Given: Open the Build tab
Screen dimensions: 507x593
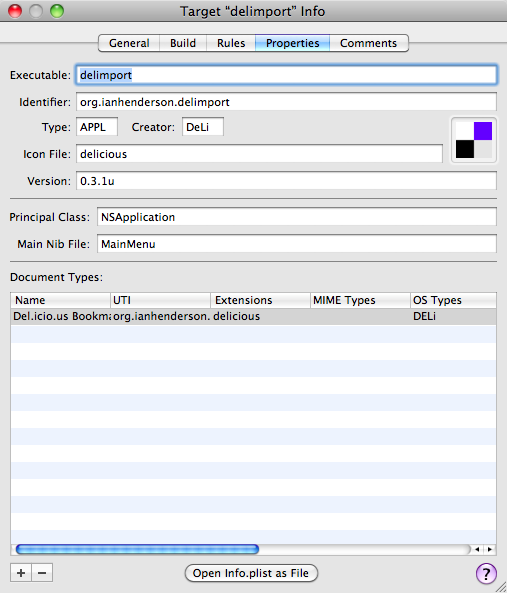Looking at the screenshot, I should (x=183, y=43).
